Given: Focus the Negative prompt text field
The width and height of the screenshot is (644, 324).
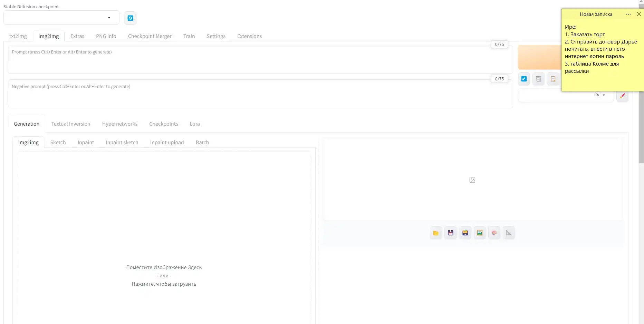Looking at the screenshot, I should pos(260,94).
